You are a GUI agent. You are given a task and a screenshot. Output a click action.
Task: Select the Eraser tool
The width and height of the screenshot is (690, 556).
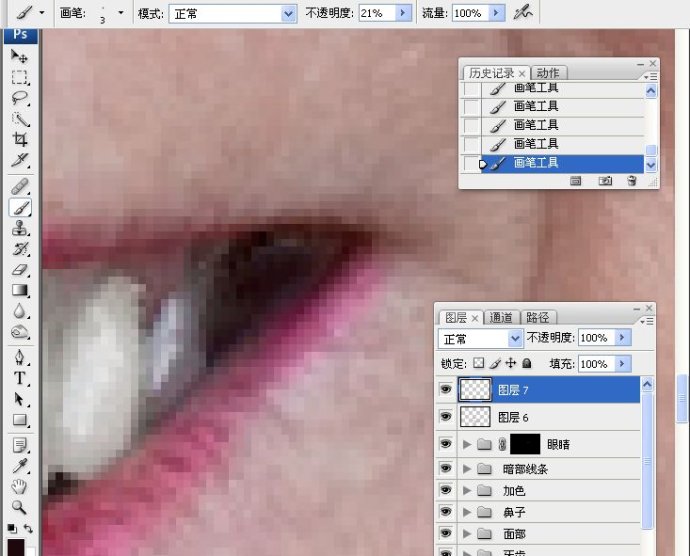(x=19, y=270)
